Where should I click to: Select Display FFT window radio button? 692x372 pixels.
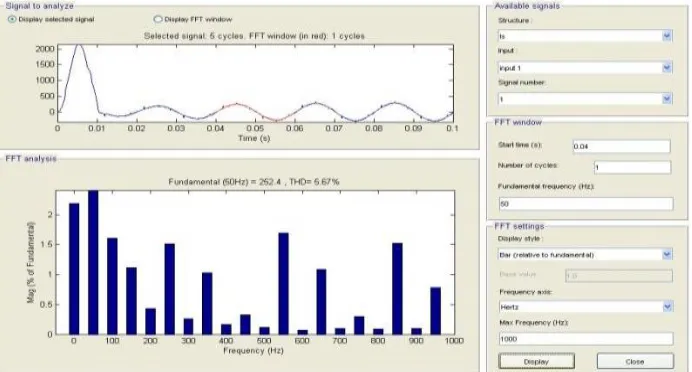pyautogui.click(x=158, y=19)
